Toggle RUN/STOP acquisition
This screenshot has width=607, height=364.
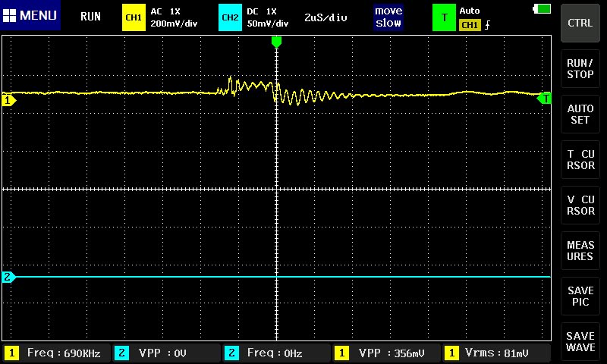click(x=580, y=69)
